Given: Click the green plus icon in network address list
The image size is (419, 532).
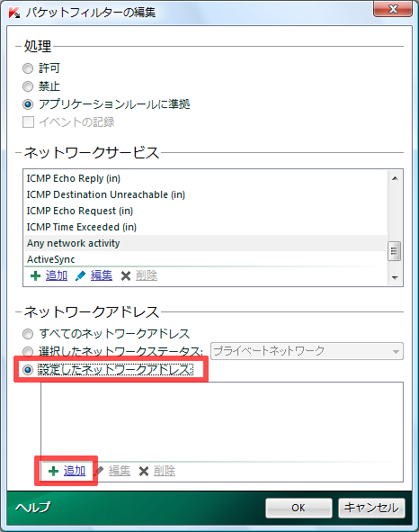Looking at the screenshot, I should [53, 471].
